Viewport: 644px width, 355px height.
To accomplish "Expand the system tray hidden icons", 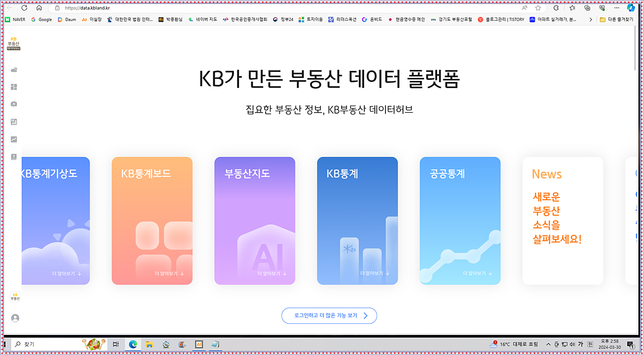I will click(548, 344).
